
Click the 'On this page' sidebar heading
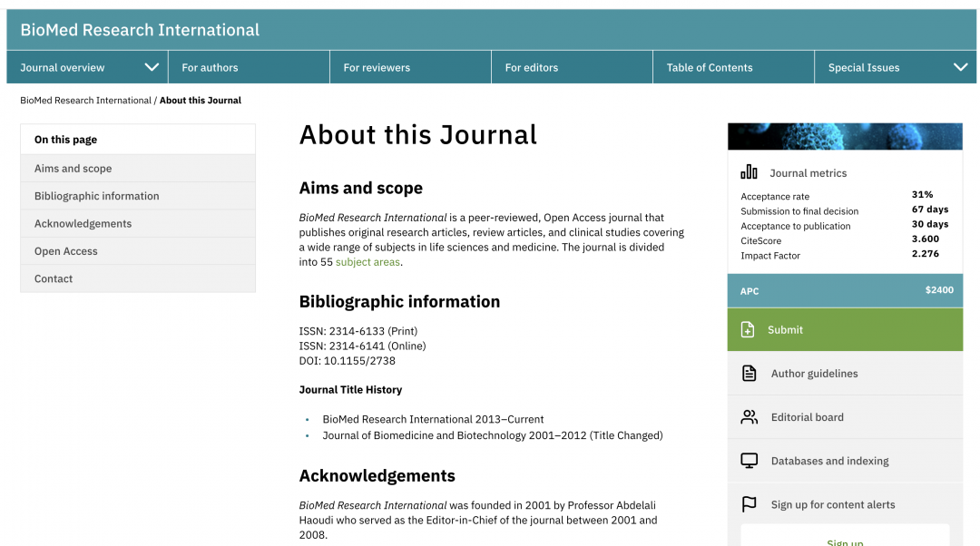click(x=65, y=140)
